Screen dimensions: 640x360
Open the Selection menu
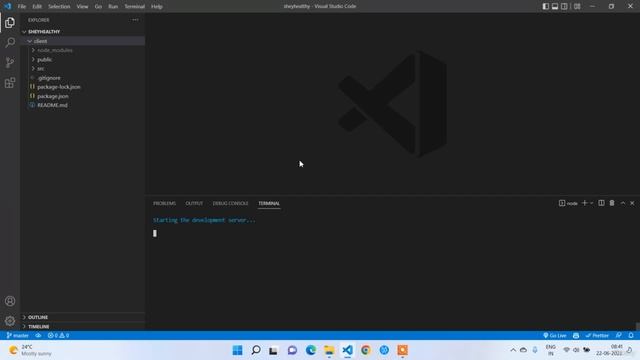click(x=59, y=6)
